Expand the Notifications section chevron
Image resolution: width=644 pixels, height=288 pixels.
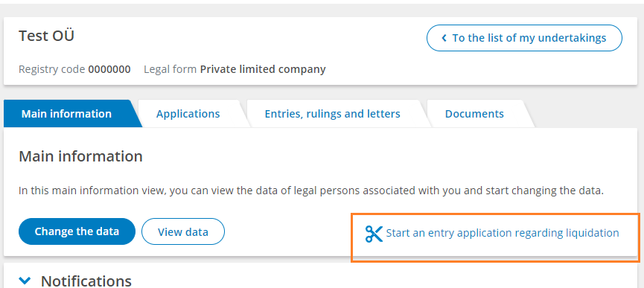[x=25, y=281]
